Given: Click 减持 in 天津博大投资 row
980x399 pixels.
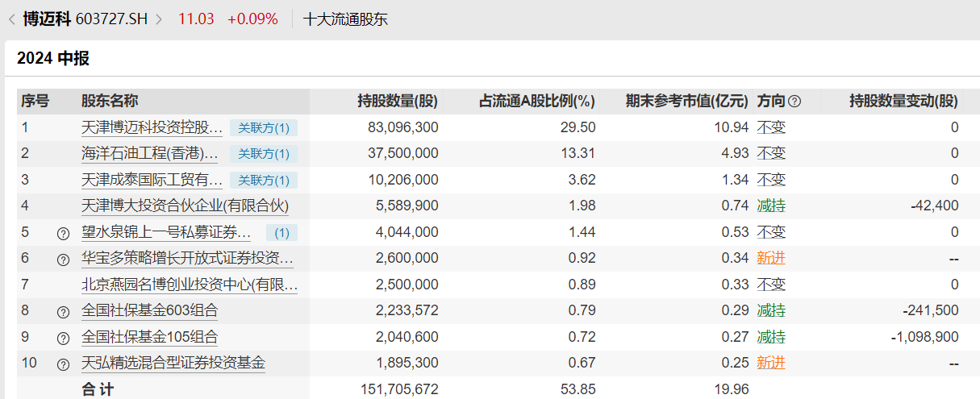Looking at the screenshot, I should pyautogui.click(x=771, y=206).
